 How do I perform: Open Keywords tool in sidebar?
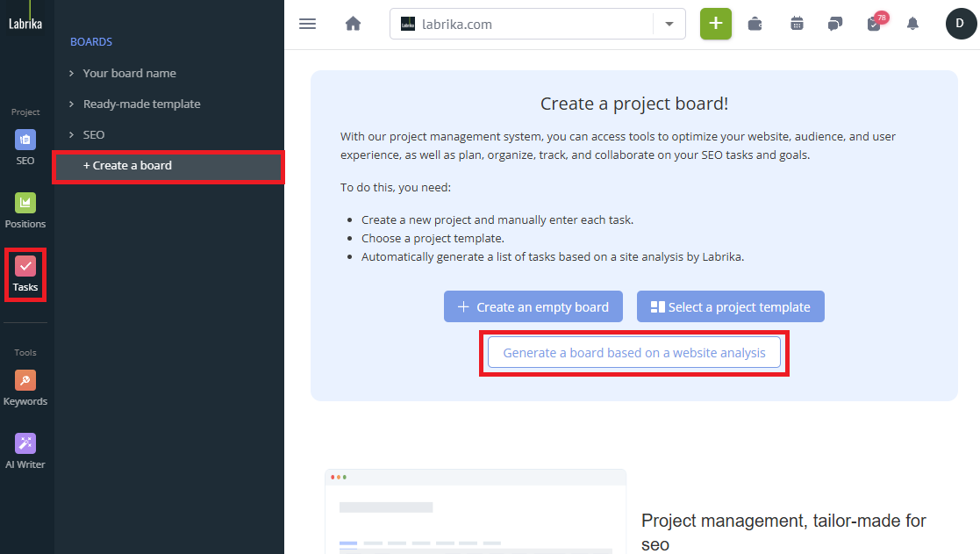point(25,388)
